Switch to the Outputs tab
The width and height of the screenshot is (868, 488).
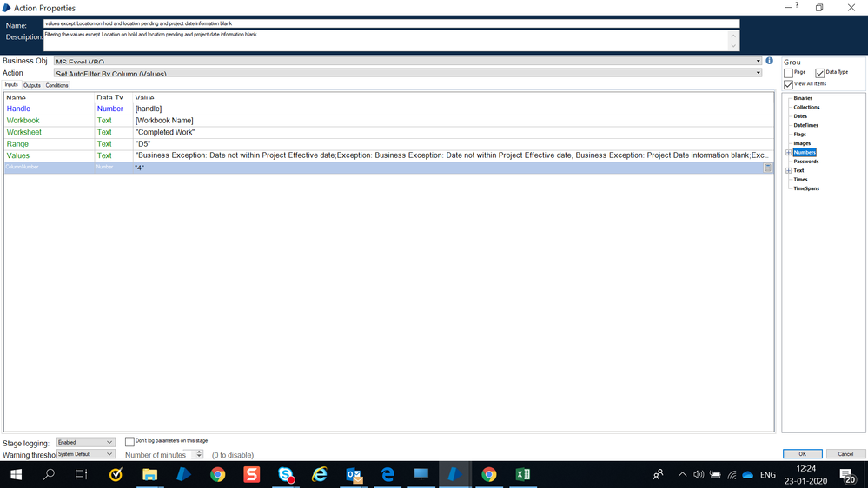pyautogui.click(x=32, y=85)
